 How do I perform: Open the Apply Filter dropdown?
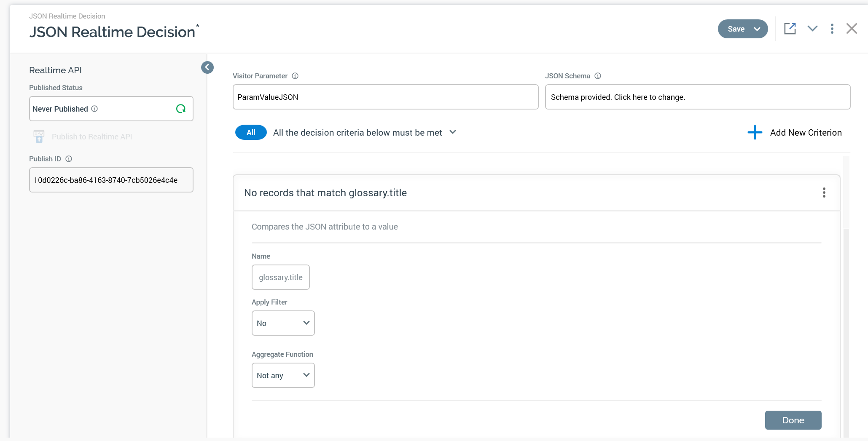tap(283, 323)
